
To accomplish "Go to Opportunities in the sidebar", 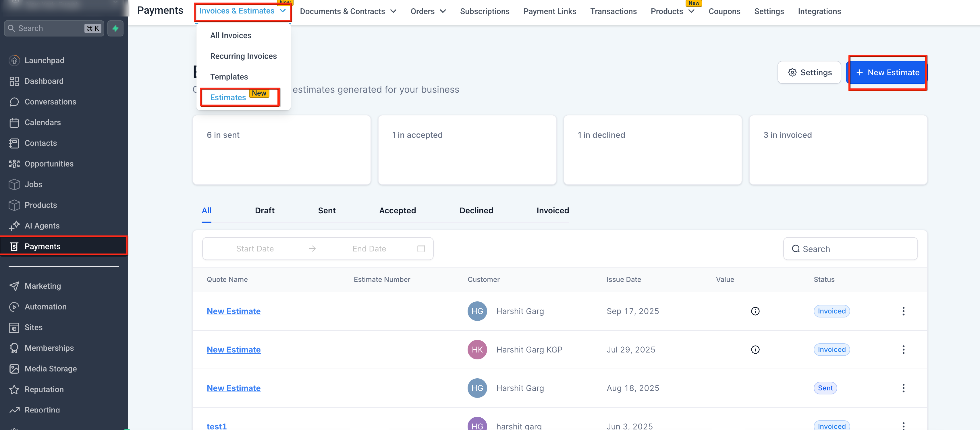I will (x=49, y=164).
